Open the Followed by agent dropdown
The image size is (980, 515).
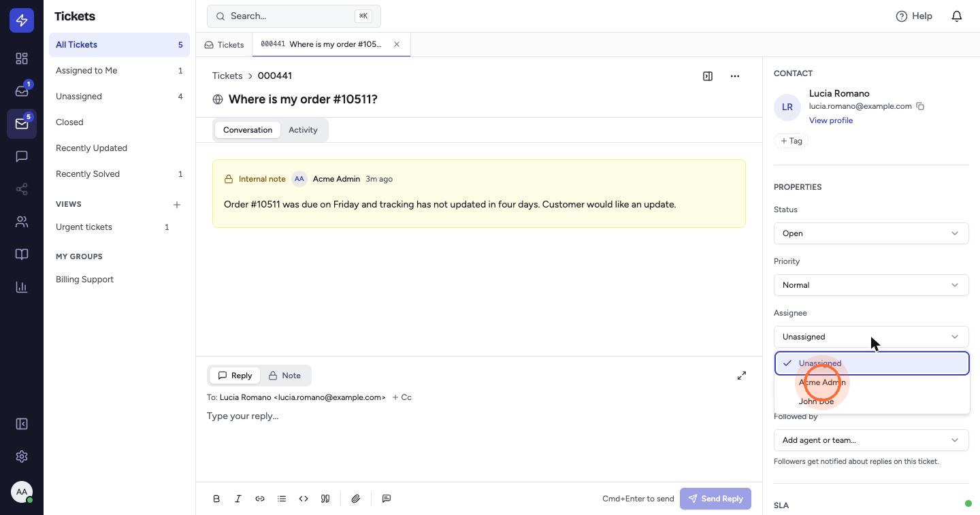871,440
